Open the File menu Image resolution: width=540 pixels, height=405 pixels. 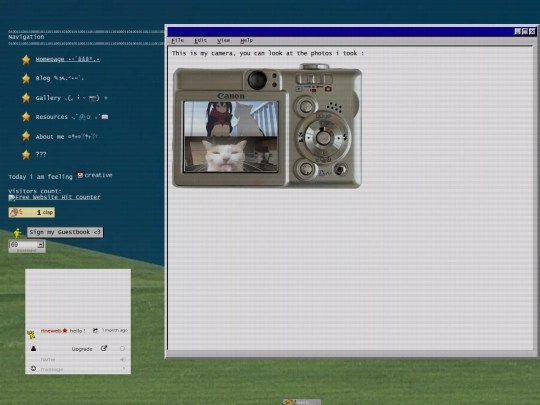(x=178, y=40)
